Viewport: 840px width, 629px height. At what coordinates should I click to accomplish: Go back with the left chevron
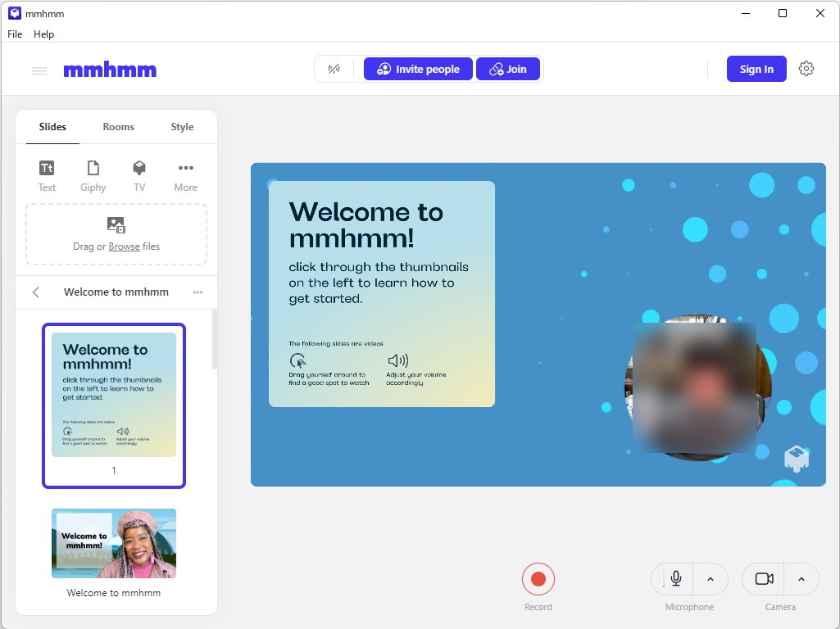click(x=36, y=292)
